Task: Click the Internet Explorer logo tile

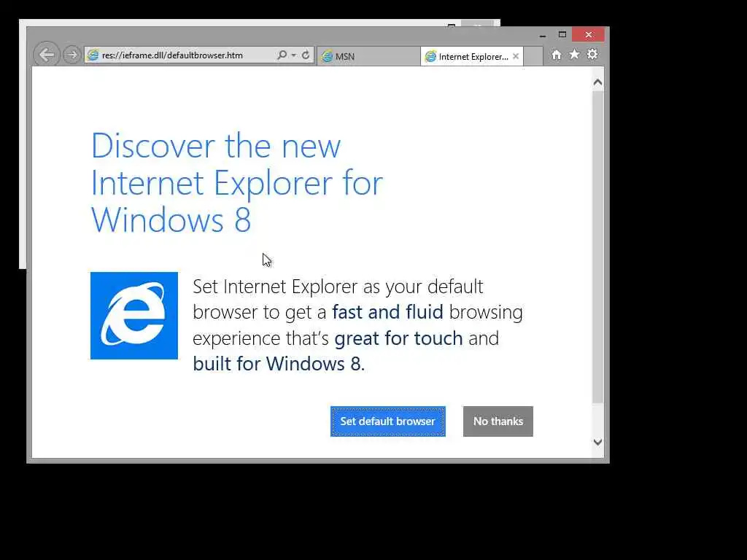Action: point(134,316)
